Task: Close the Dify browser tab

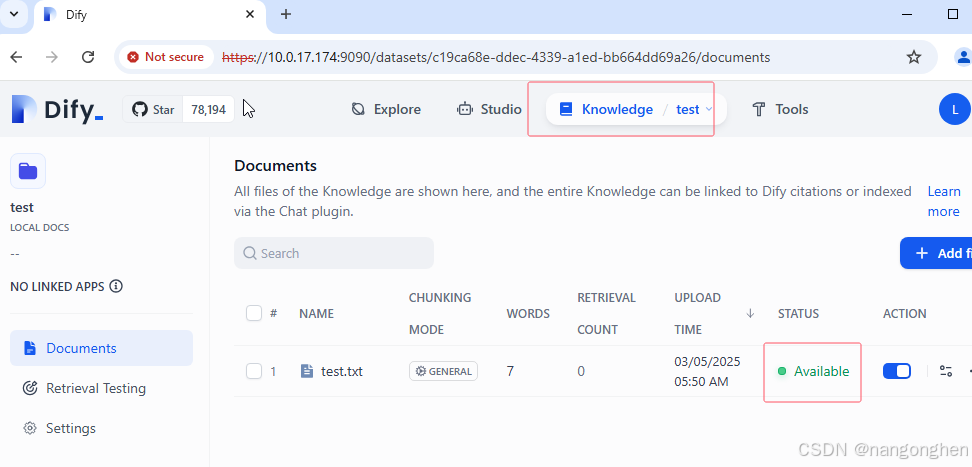Action: [249, 14]
